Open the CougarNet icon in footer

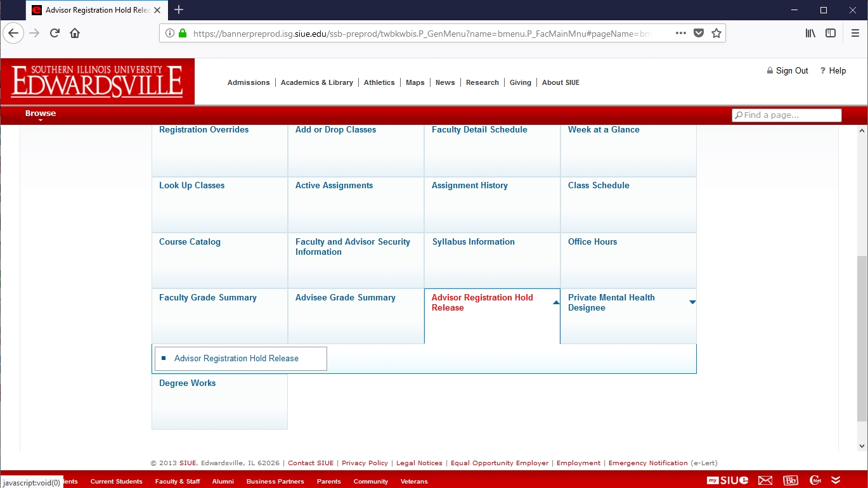pyautogui.click(x=815, y=480)
